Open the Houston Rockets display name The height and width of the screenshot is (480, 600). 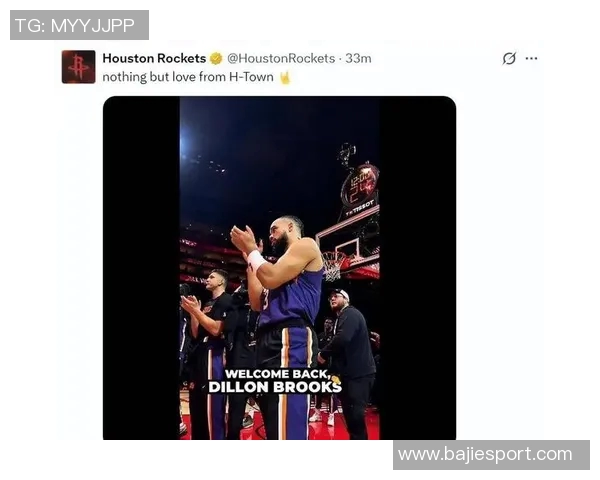154,58
